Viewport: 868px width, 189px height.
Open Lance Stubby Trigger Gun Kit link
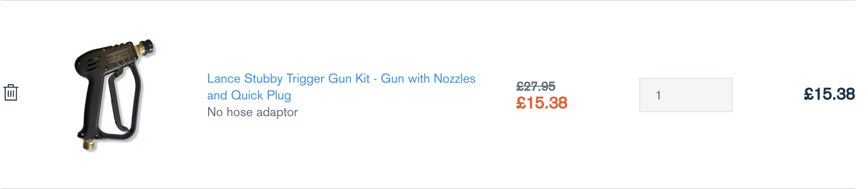[x=341, y=87]
